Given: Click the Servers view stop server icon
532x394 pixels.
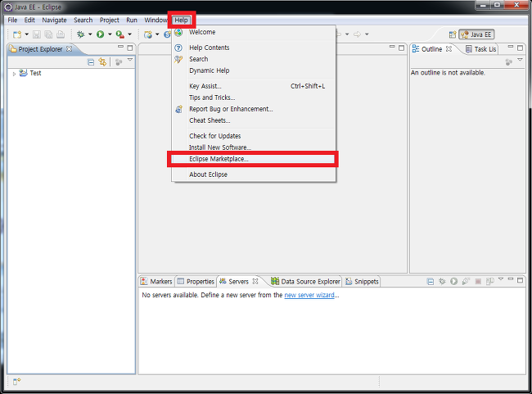Looking at the screenshot, I should [x=478, y=281].
